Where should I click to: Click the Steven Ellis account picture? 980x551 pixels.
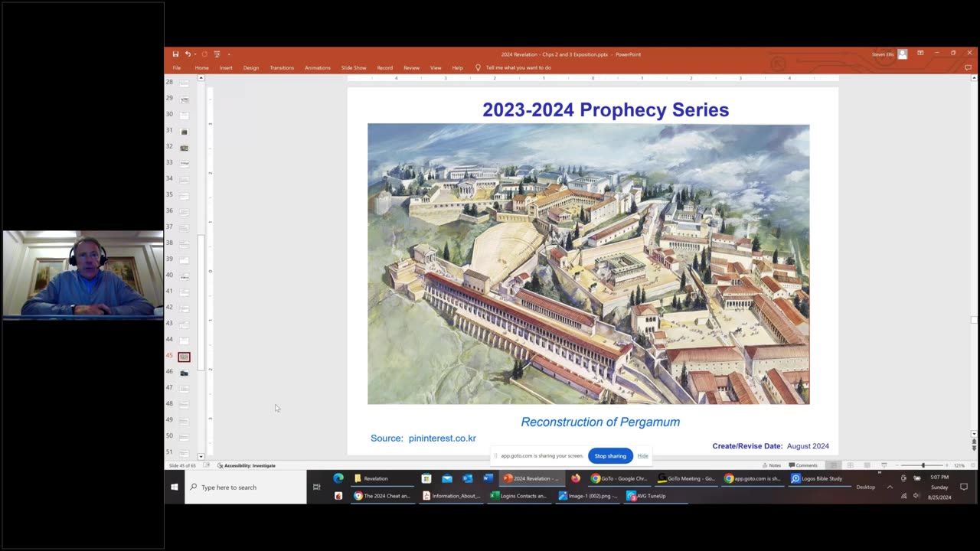(x=903, y=54)
